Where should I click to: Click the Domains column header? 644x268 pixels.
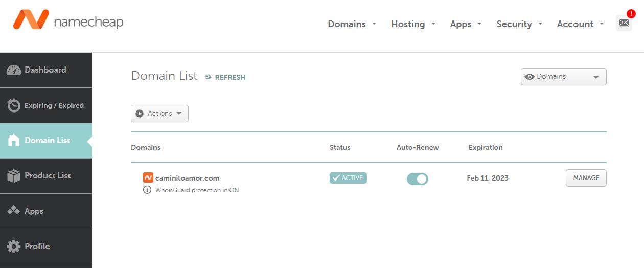click(146, 147)
